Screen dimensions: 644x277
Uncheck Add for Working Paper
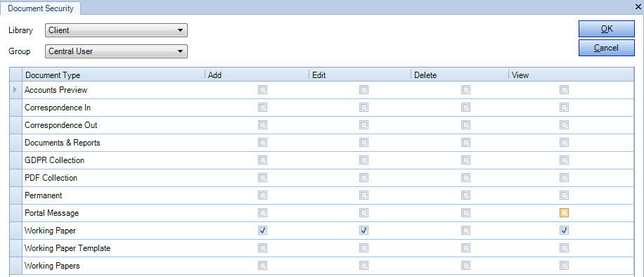[x=262, y=231]
